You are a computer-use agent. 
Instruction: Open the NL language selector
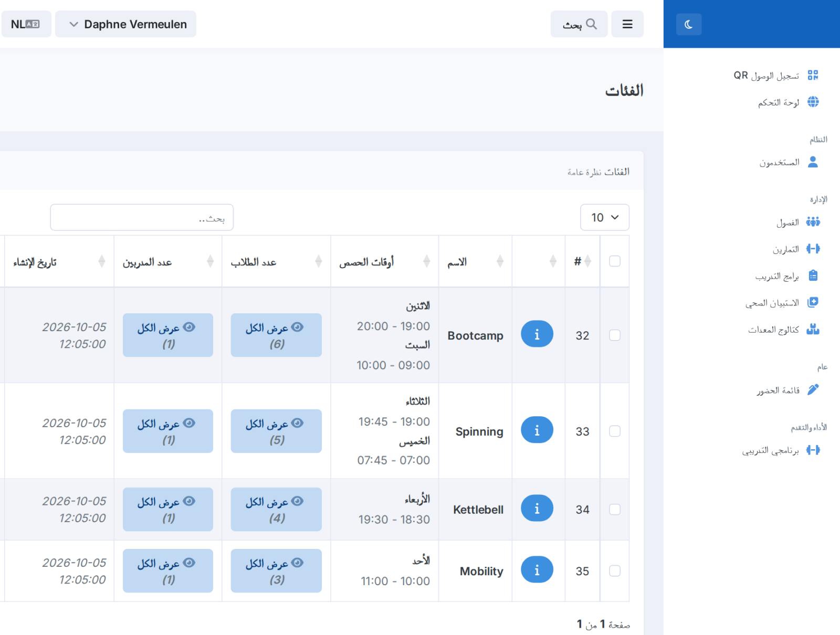coord(26,24)
